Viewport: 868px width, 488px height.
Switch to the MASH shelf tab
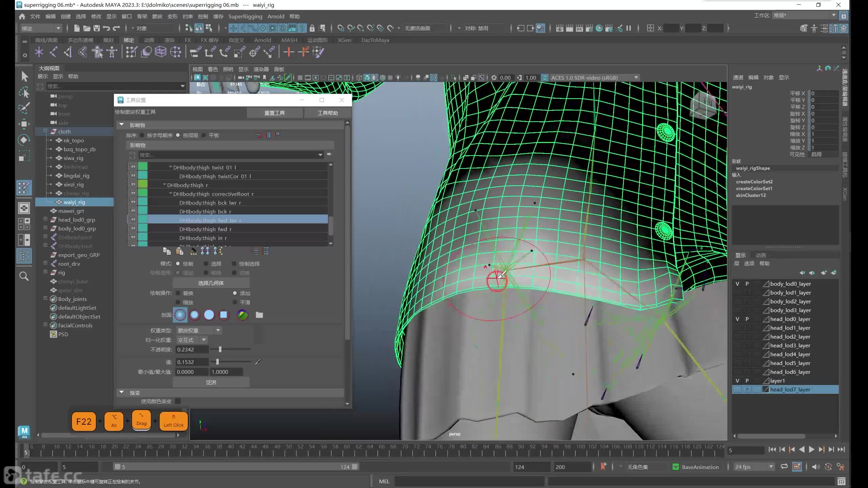(289, 40)
